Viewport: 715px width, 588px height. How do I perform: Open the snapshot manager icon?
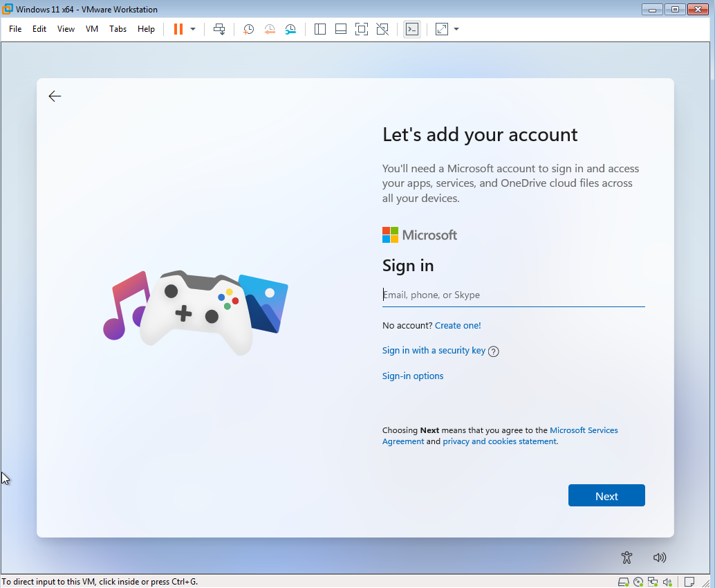[290, 29]
